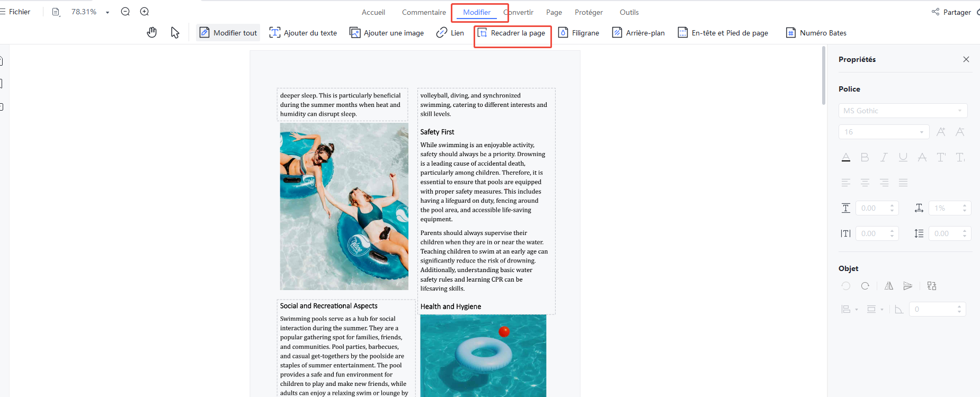This screenshot has width=980, height=397.
Task: Close the Propriétés panel
Action: [x=966, y=59]
